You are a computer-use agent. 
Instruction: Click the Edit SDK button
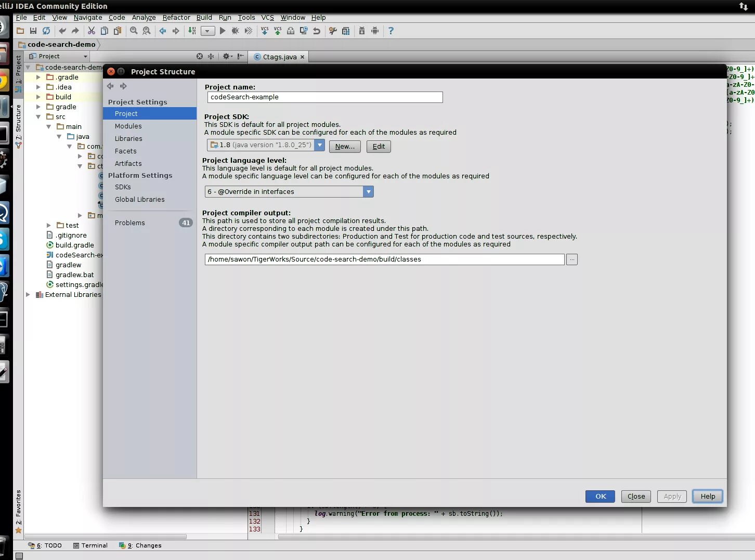[x=379, y=146]
